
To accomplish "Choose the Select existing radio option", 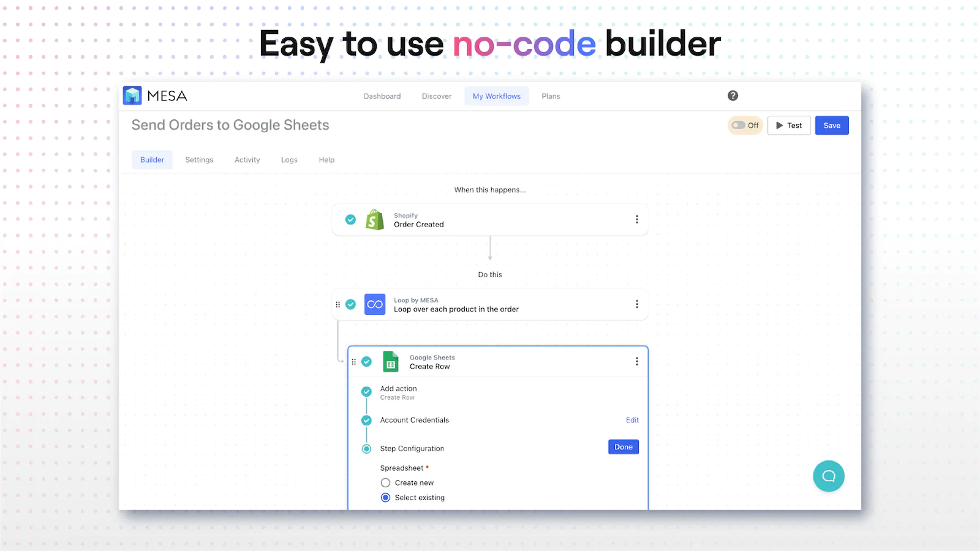I will (385, 498).
